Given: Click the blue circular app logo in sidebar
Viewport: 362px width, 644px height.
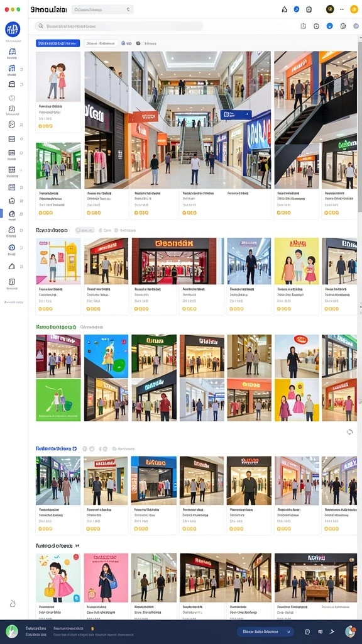Looking at the screenshot, I should (13, 29).
